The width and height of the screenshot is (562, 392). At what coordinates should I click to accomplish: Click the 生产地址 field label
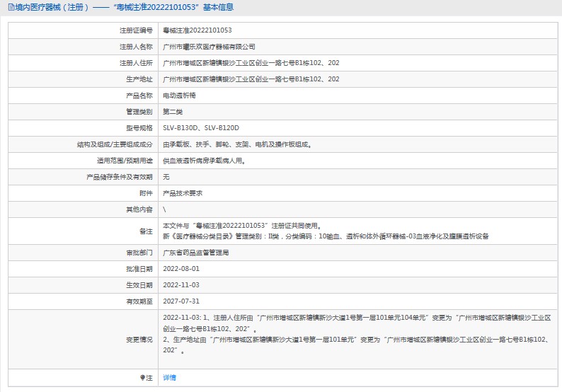point(139,79)
